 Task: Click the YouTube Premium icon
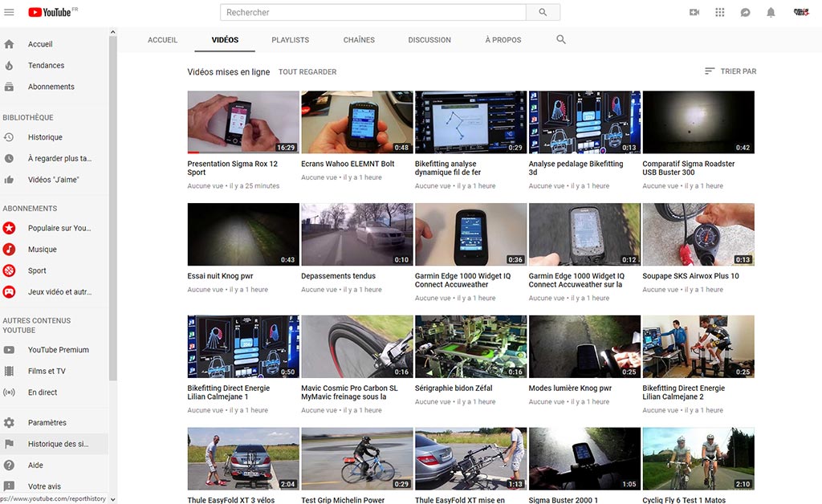click(x=9, y=350)
